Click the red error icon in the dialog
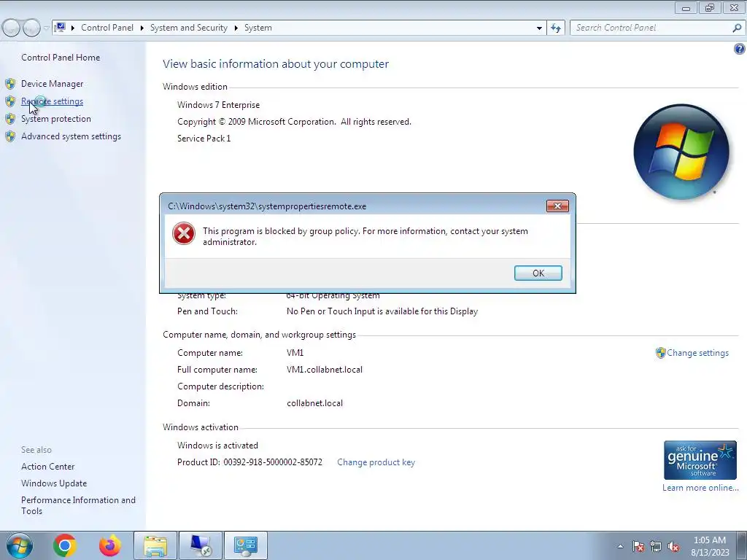The height and width of the screenshot is (560, 747). pos(184,234)
